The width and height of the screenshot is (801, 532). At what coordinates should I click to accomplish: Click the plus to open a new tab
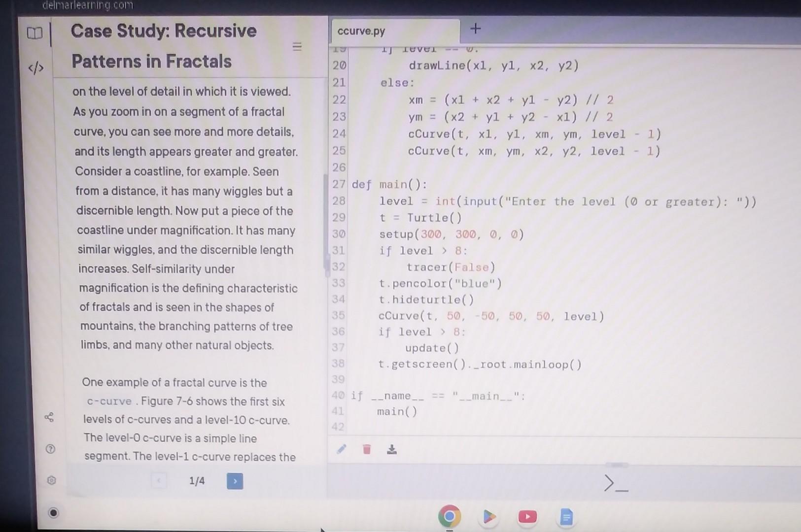pos(475,29)
